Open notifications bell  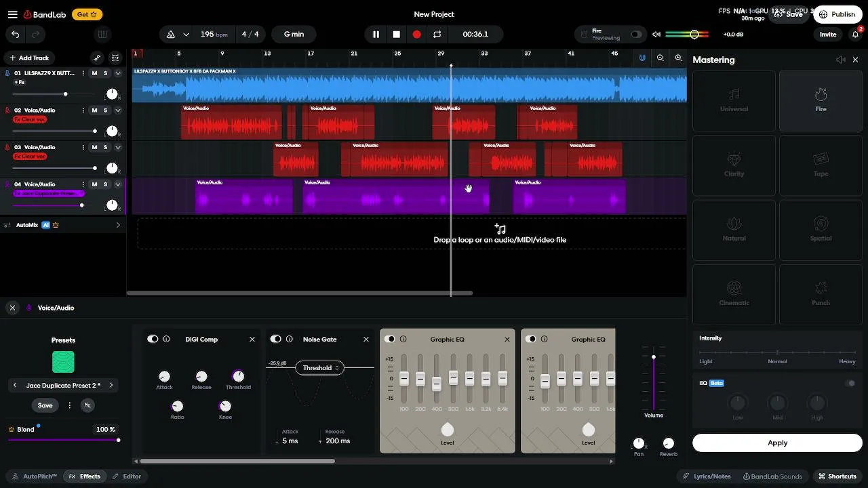point(855,35)
